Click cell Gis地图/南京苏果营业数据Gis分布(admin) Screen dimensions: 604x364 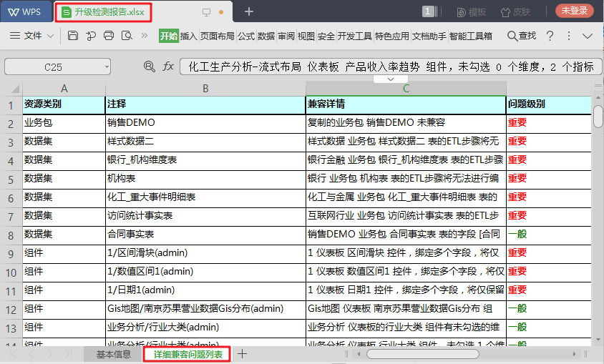click(x=205, y=310)
